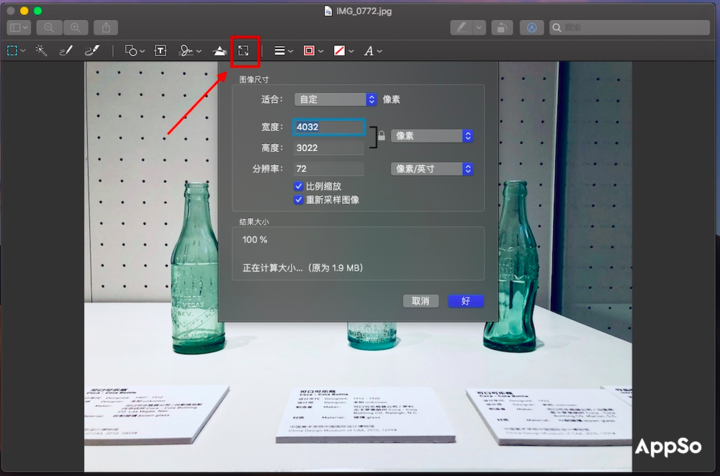
Task: Open the 像素 unit dropdown for dimensions
Action: 431,136
